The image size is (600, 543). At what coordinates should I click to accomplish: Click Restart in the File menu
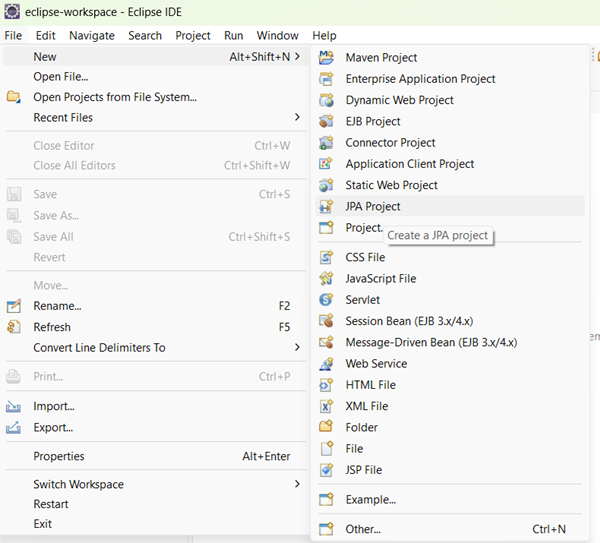[x=51, y=504]
